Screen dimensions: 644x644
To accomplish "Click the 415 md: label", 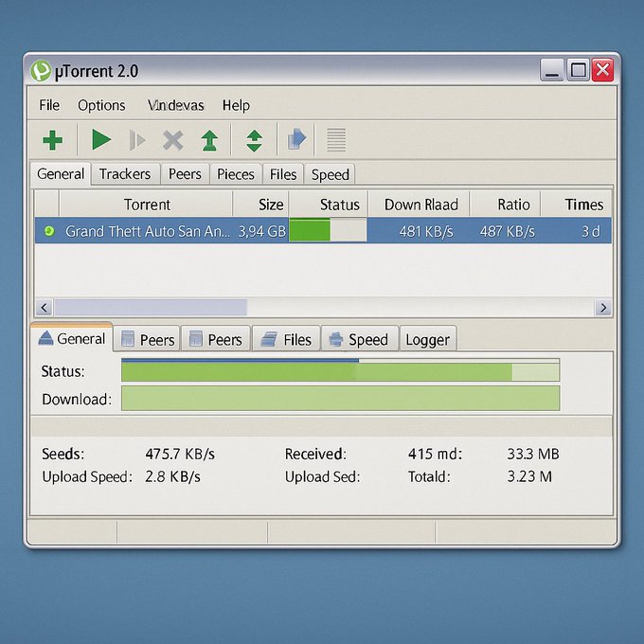I will click(435, 454).
